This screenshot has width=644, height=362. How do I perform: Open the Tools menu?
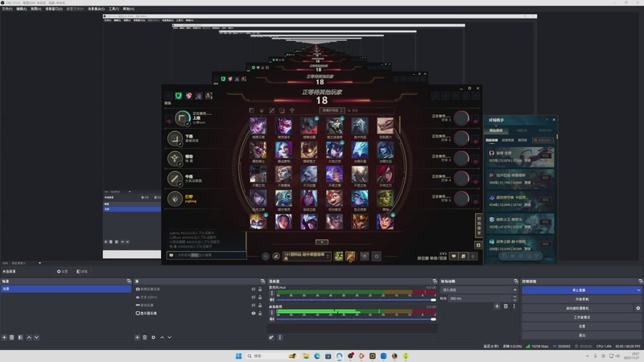(114, 9)
